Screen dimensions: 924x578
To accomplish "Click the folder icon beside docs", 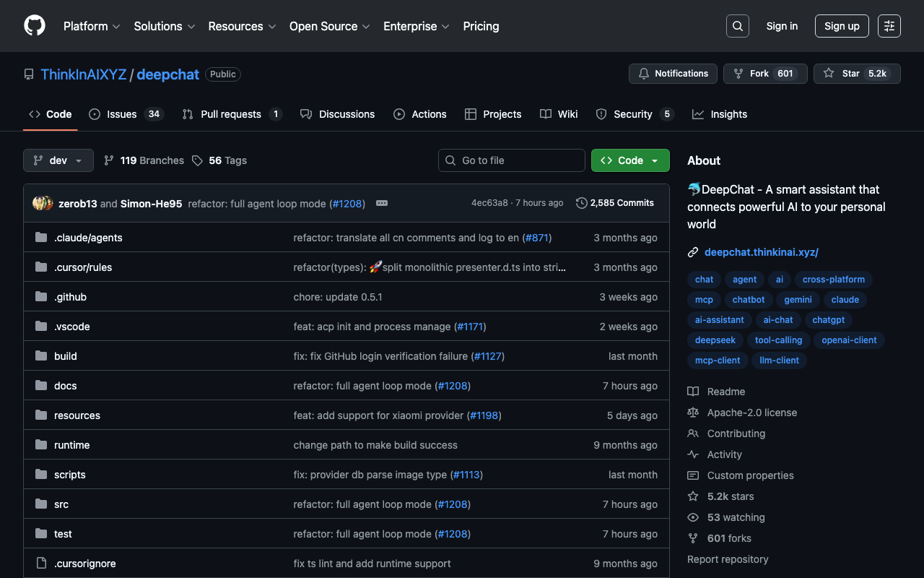I will click(41, 386).
